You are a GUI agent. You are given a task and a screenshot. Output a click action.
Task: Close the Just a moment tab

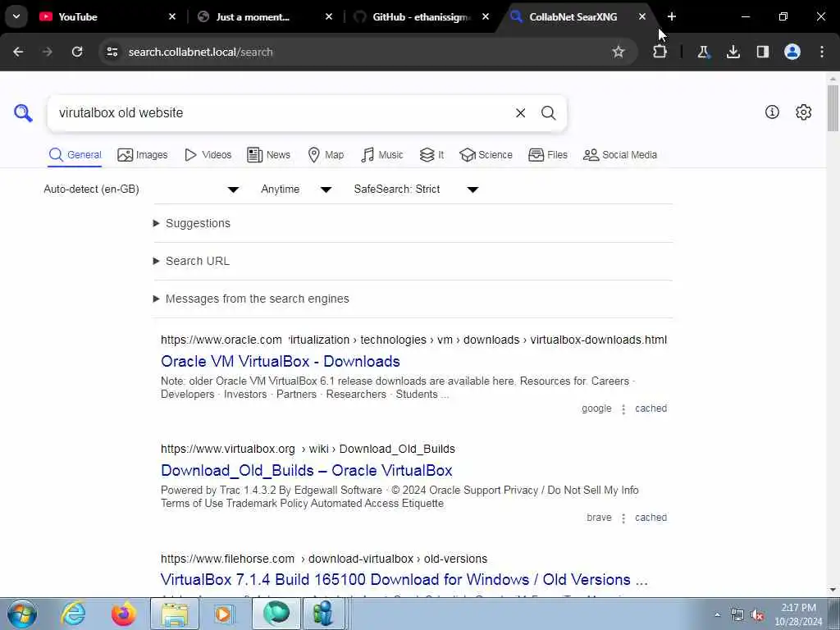coord(329,16)
